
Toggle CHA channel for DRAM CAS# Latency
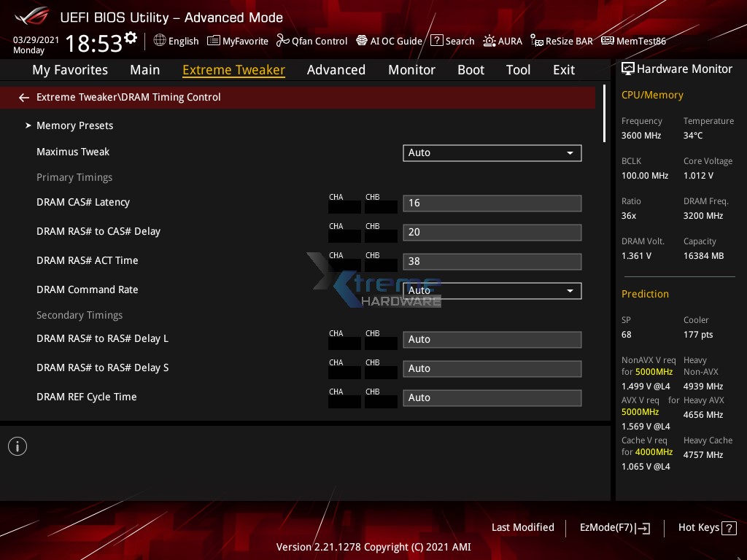pyautogui.click(x=344, y=207)
